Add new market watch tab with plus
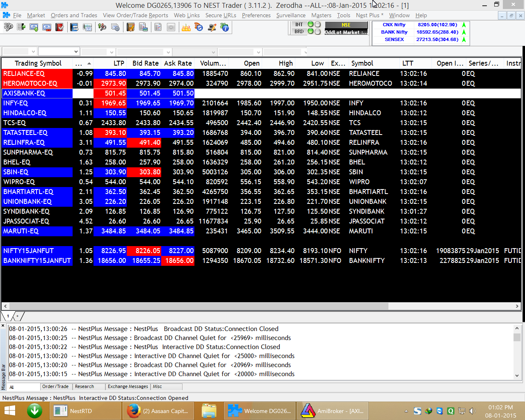 coord(18,316)
